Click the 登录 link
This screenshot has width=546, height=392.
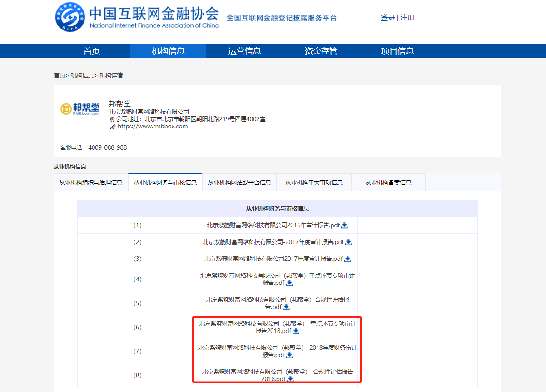click(x=388, y=18)
